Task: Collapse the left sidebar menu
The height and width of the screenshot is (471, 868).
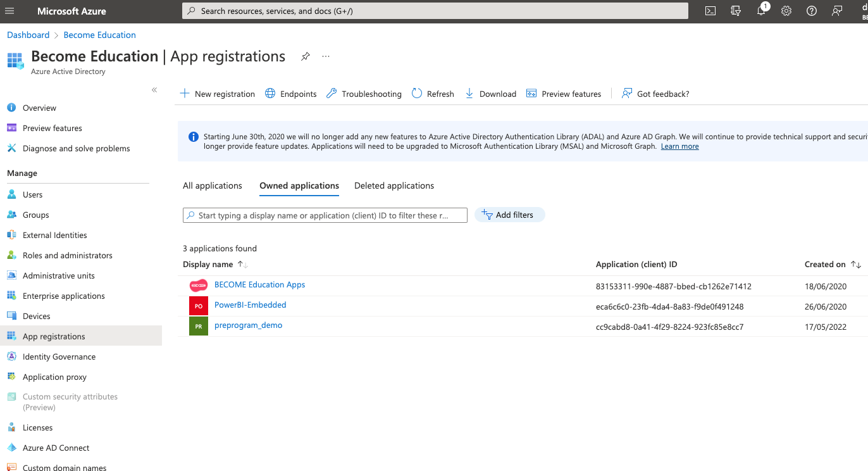Action: coord(154,91)
